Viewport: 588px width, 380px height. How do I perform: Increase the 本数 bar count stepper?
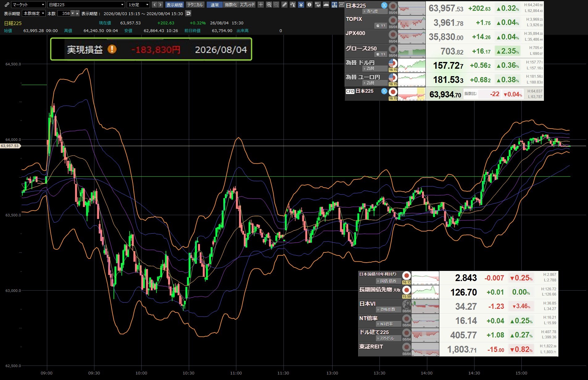coord(77,14)
